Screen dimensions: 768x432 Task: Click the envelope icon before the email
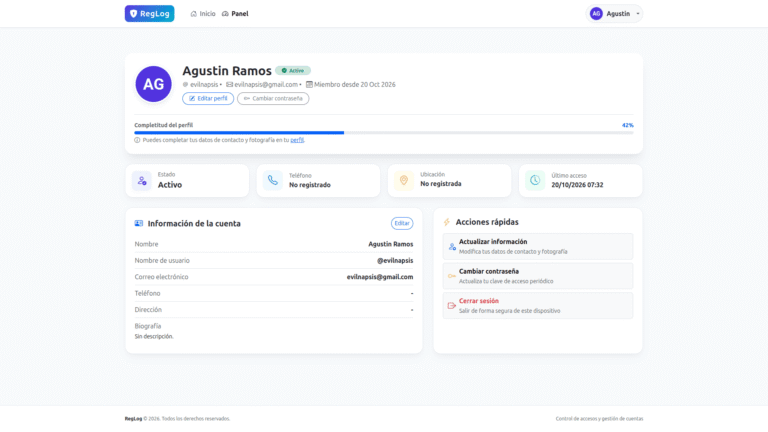229,85
